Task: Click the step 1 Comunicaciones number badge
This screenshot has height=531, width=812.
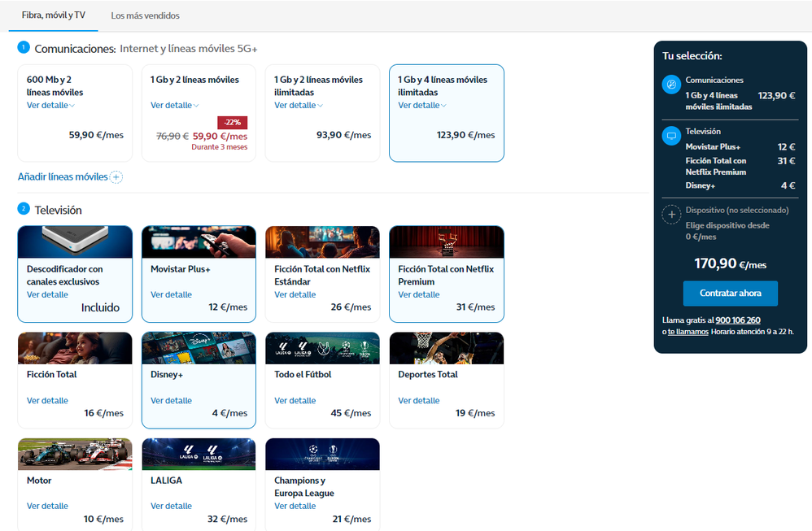Action: point(24,48)
